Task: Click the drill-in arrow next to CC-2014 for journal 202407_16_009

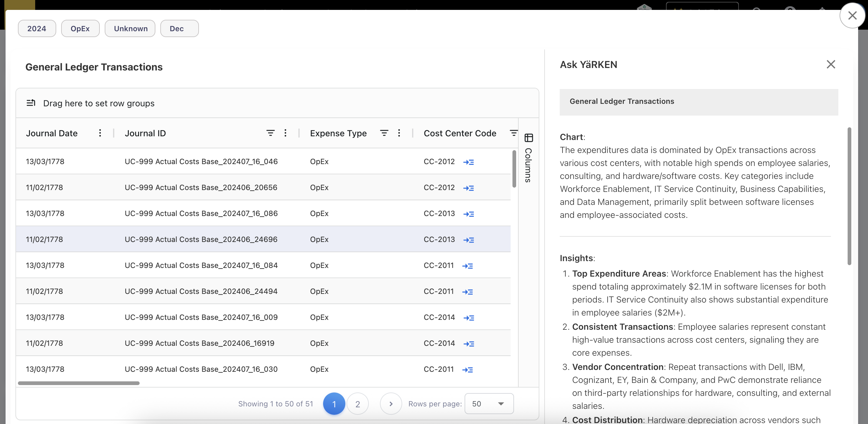Action: 468,318
